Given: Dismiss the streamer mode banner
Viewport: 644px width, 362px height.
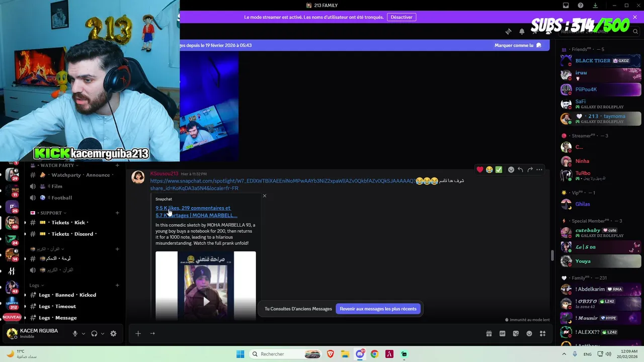Looking at the screenshot, I should click(635, 17).
